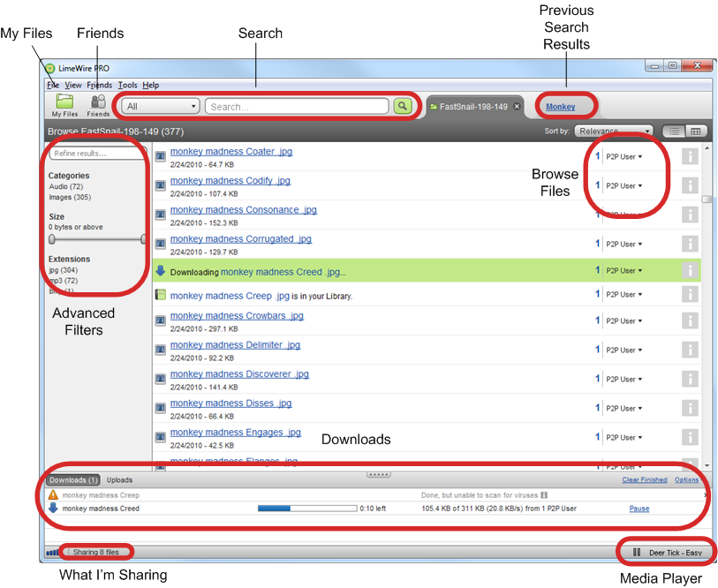Open the My Files library
This screenshot has width=718, height=588.
point(64,106)
